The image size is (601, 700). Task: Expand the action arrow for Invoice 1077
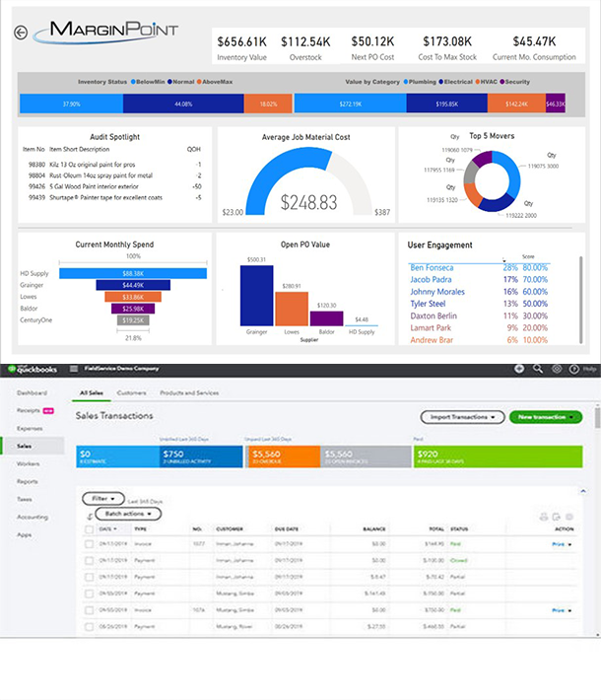coord(569,544)
